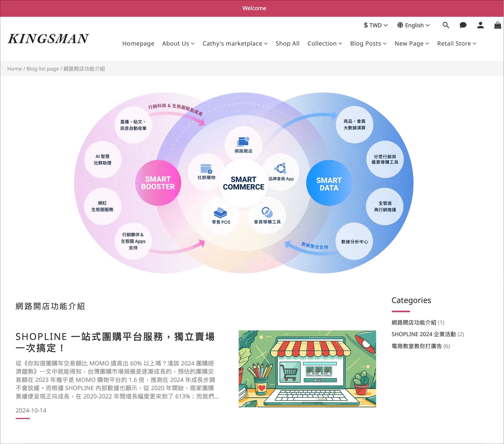Select SHOPLINE 2024 企業活動 category
Image resolution: width=504 pixels, height=444 pixels.
428,334
